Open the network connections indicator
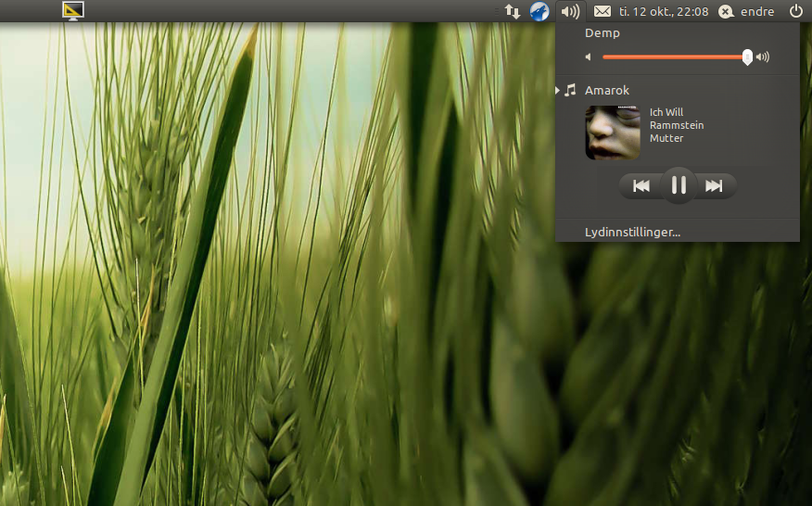This screenshot has width=812, height=506. (513, 11)
